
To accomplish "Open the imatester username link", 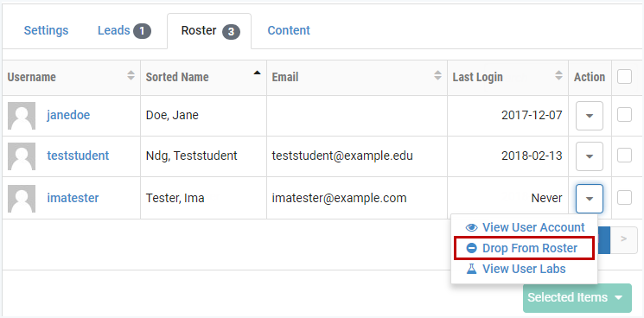I will click(x=73, y=198).
